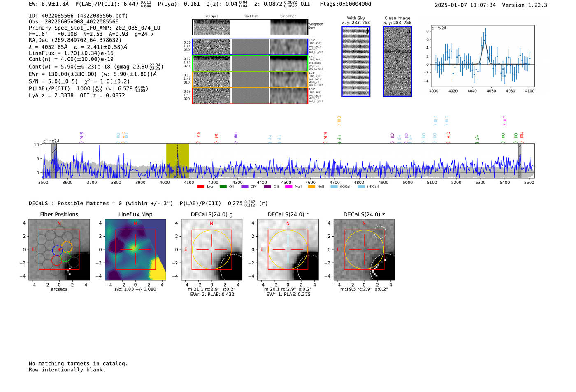The width and height of the screenshot is (576, 392).
Task: Click the 'EWr: 1. PLAE: 0.275' caption
Action: [288, 294]
